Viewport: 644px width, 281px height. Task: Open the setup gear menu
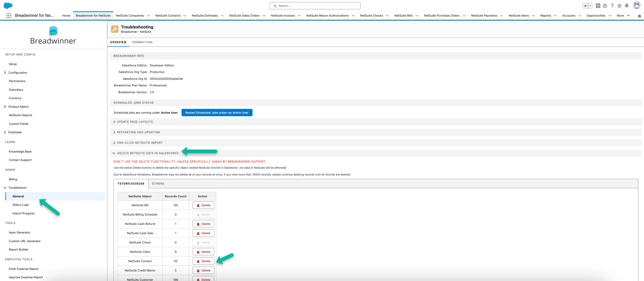pos(619,6)
